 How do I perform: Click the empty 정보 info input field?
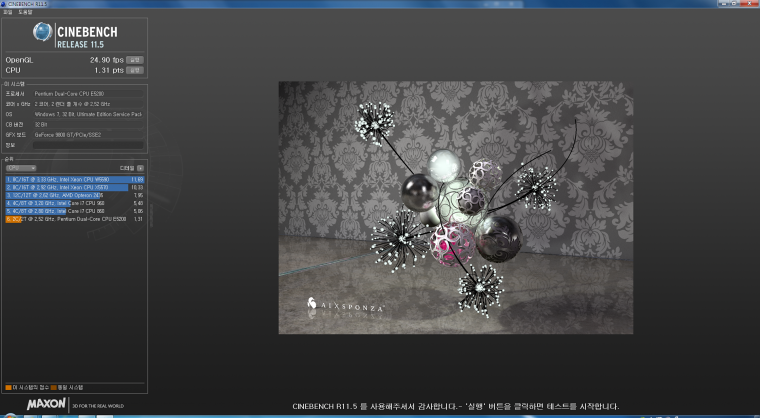[x=88, y=145]
